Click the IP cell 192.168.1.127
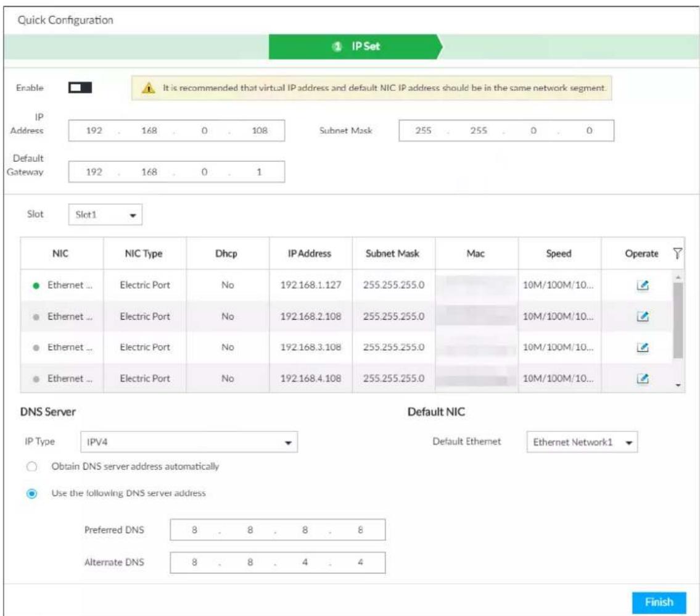Image resolution: width=700 pixels, height=616 pixels. (311, 285)
